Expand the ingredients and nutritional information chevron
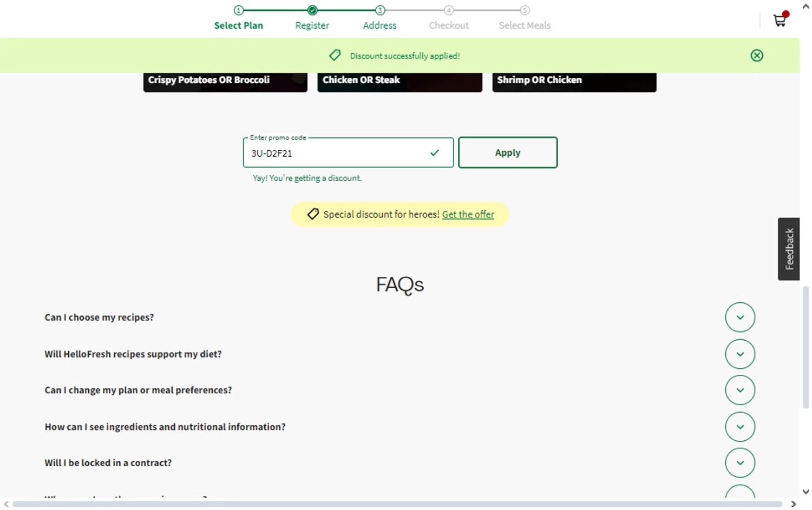812x510 pixels. [x=740, y=427]
